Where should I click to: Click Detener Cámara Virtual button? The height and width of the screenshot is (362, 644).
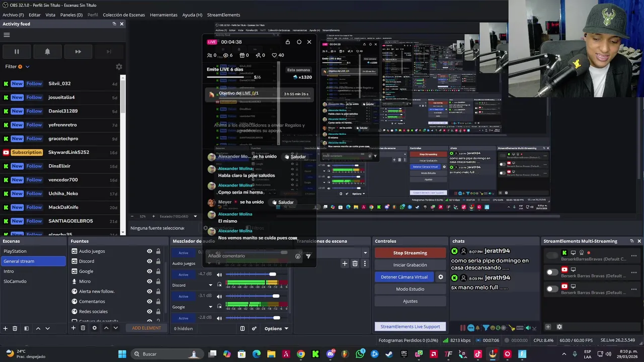[x=404, y=277]
